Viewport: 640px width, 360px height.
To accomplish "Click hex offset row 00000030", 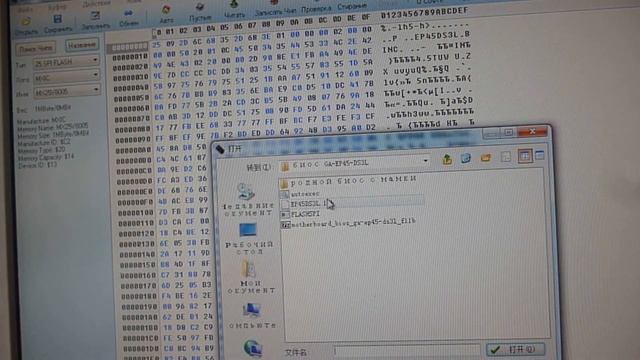I will 131,78.
